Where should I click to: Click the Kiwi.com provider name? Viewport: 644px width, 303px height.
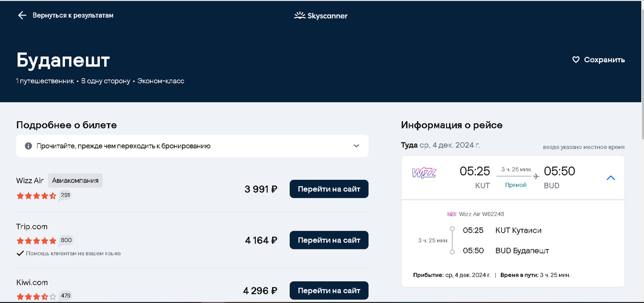pyautogui.click(x=32, y=282)
